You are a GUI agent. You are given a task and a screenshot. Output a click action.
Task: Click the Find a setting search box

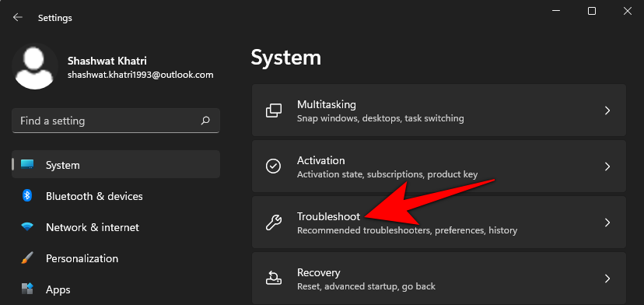tap(116, 121)
